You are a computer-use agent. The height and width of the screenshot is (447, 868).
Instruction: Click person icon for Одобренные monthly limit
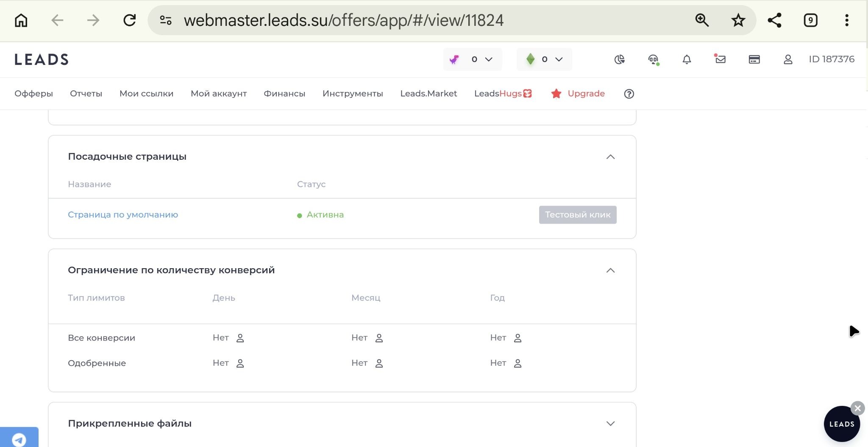[379, 364]
